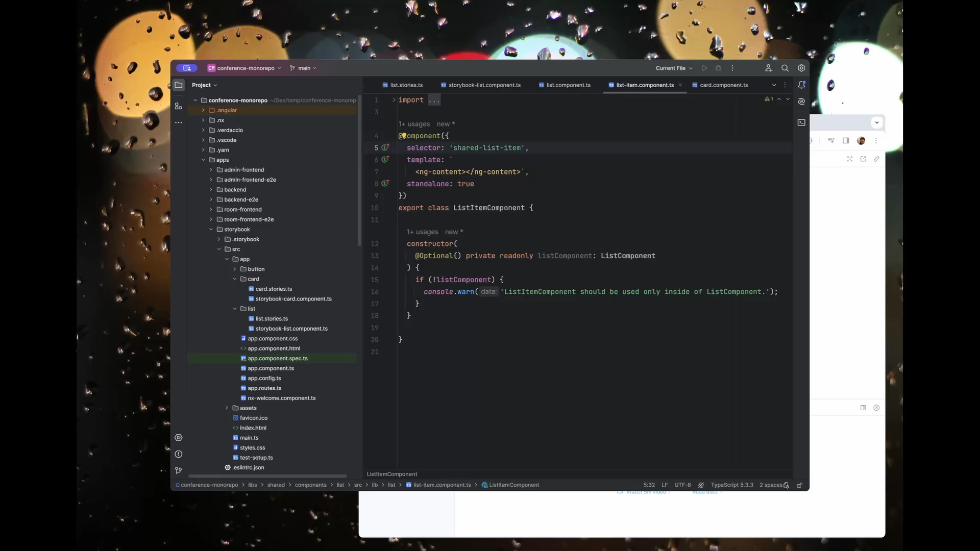Open media control icon in browser window
Image resolution: width=980 pixels, height=551 pixels.
coord(831,140)
